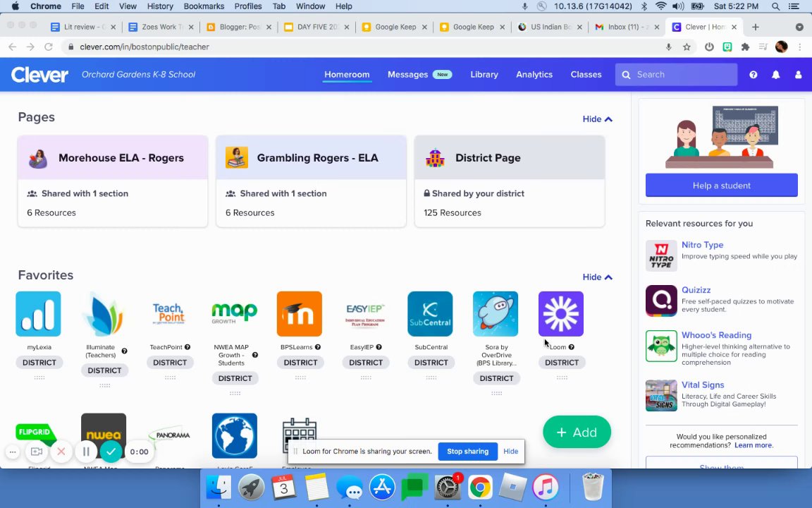Launch Illuminate (Teachers) app icon
The height and width of the screenshot is (508, 812).
point(104,313)
